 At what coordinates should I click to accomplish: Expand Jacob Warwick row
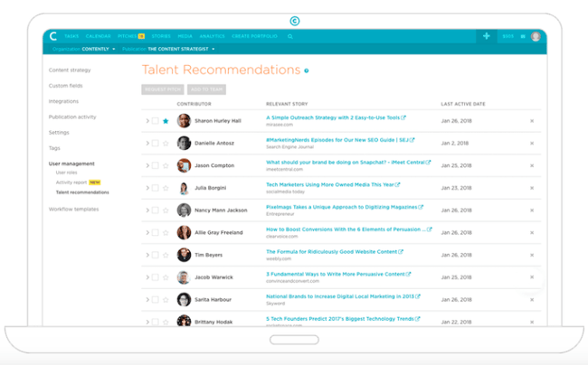147,277
